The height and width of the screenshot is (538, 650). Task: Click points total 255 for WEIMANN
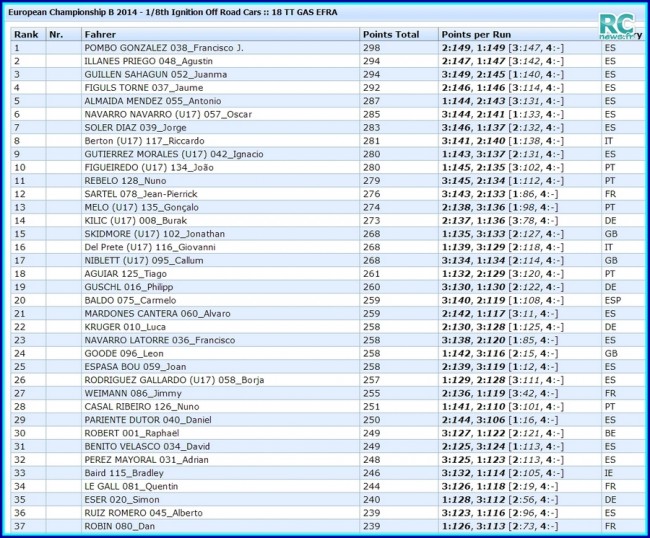pyautogui.click(x=371, y=393)
